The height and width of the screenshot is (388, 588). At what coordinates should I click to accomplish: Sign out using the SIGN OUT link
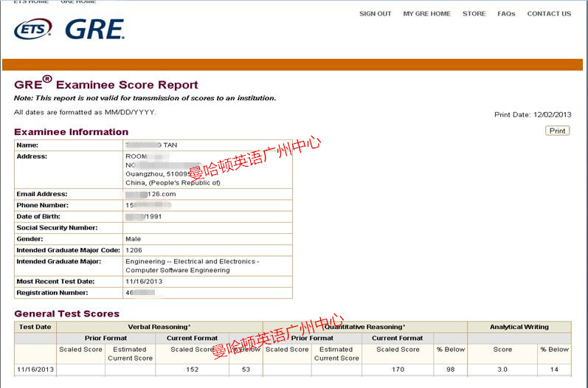tap(375, 14)
